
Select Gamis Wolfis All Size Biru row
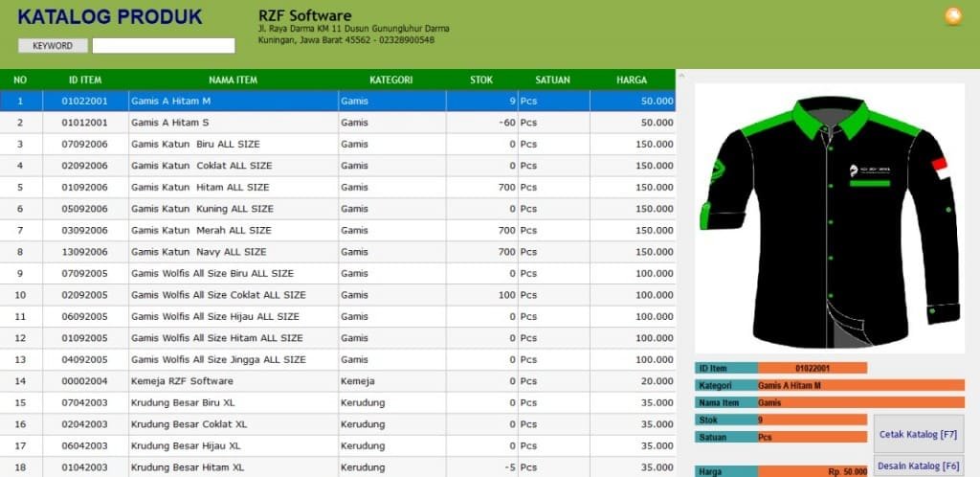(338, 273)
